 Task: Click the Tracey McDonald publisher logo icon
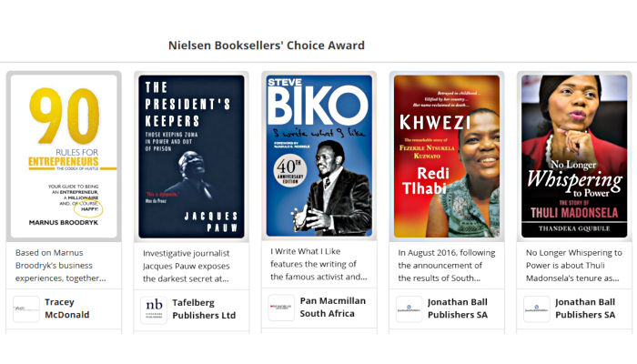coord(26,308)
